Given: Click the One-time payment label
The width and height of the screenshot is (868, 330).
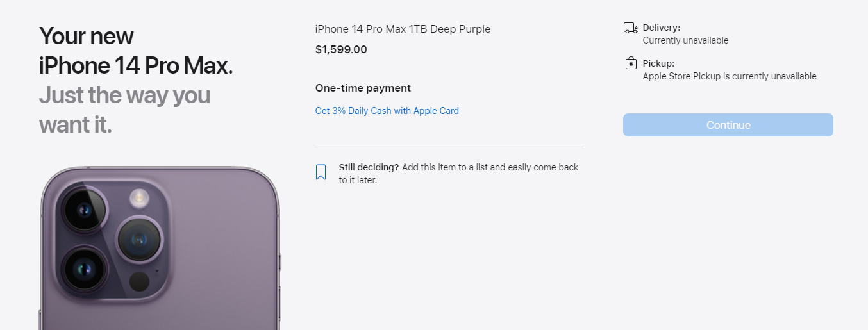Looking at the screenshot, I should click(363, 88).
